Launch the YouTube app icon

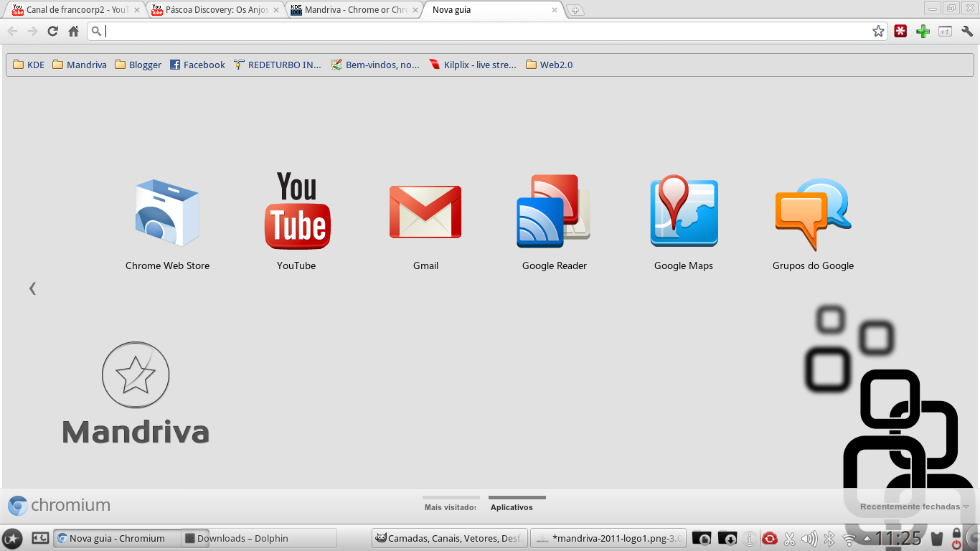click(x=297, y=211)
